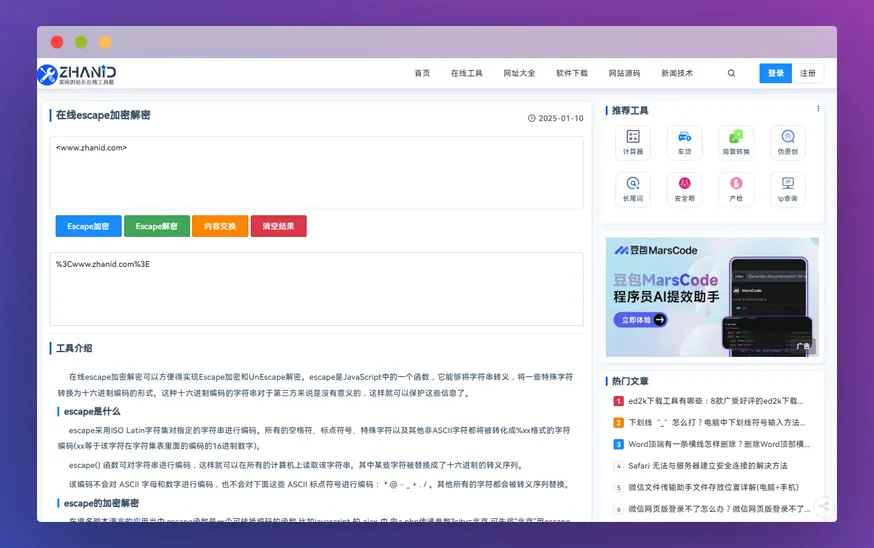Open the 新闻技术 navigation menu
Viewport: 874px width, 548px height.
pos(676,73)
